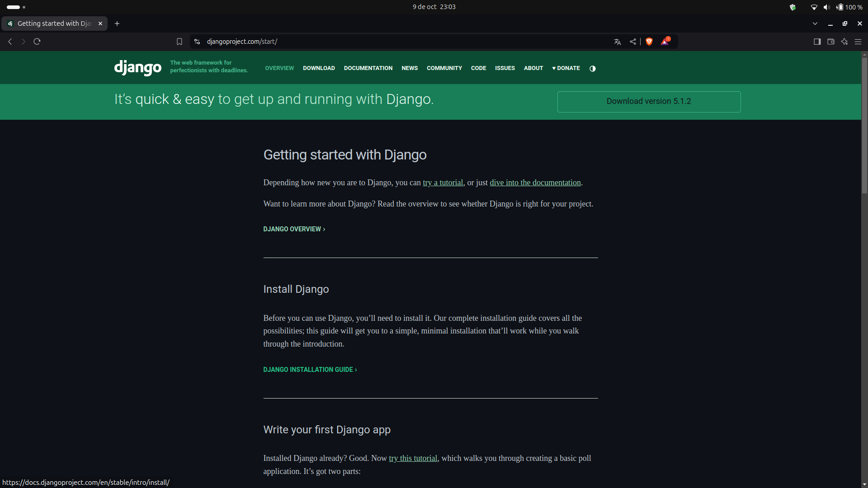The image size is (868, 488).
Task: Check the battery status indicator
Action: (849, 7)
